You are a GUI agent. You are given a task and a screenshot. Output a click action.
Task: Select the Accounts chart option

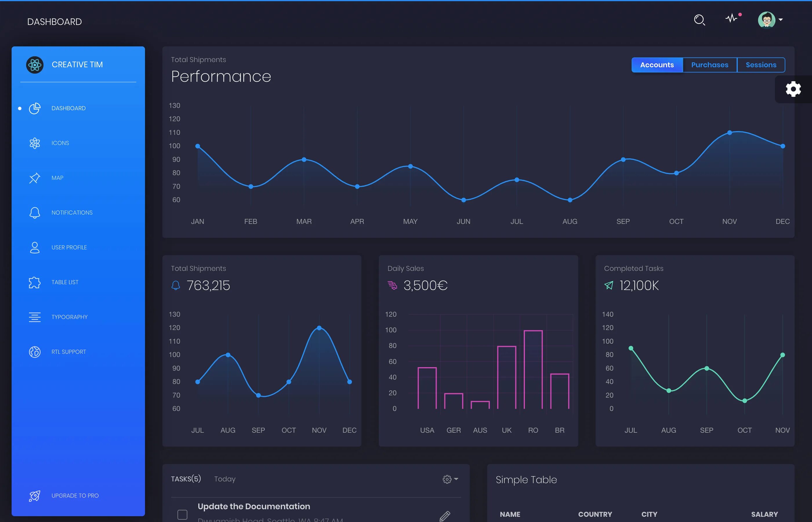657,65
